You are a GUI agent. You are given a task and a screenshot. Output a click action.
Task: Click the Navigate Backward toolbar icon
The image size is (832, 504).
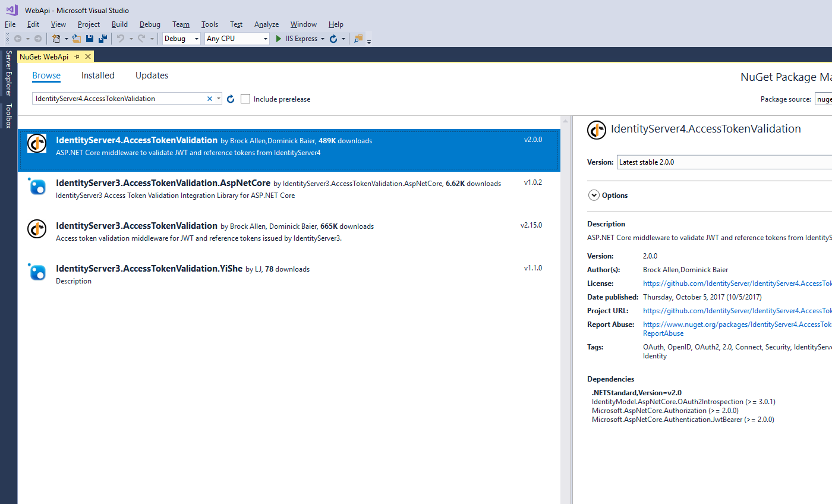coord(18,39)
